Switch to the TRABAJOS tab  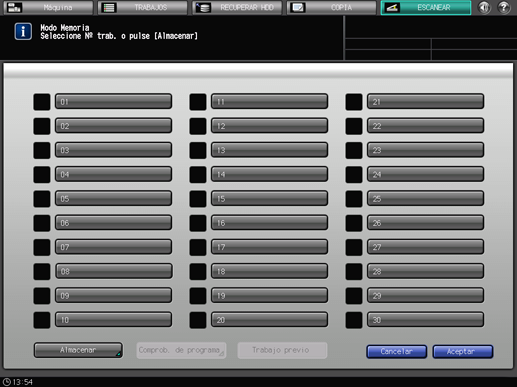[143, 7]
